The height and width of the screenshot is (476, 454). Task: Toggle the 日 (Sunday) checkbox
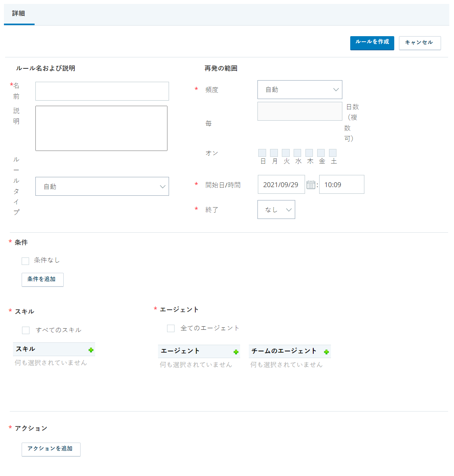[x=262, y=153]
